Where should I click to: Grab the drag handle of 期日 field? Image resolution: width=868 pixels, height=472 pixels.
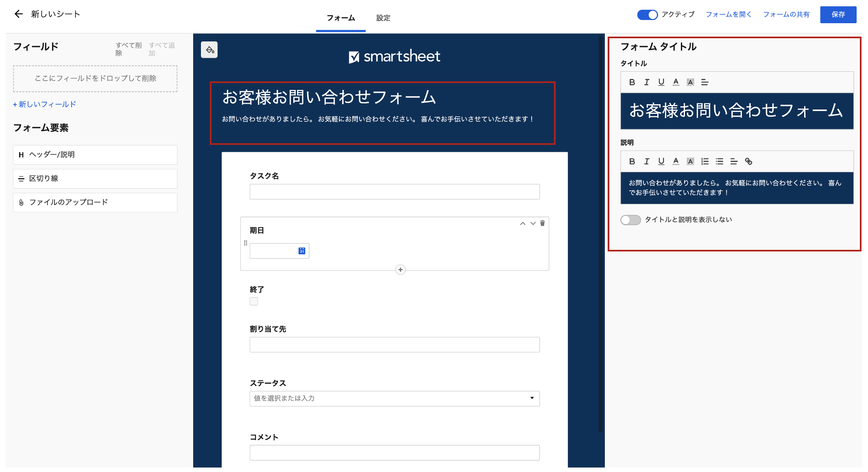pyautogui.click(x=245, y=243)
